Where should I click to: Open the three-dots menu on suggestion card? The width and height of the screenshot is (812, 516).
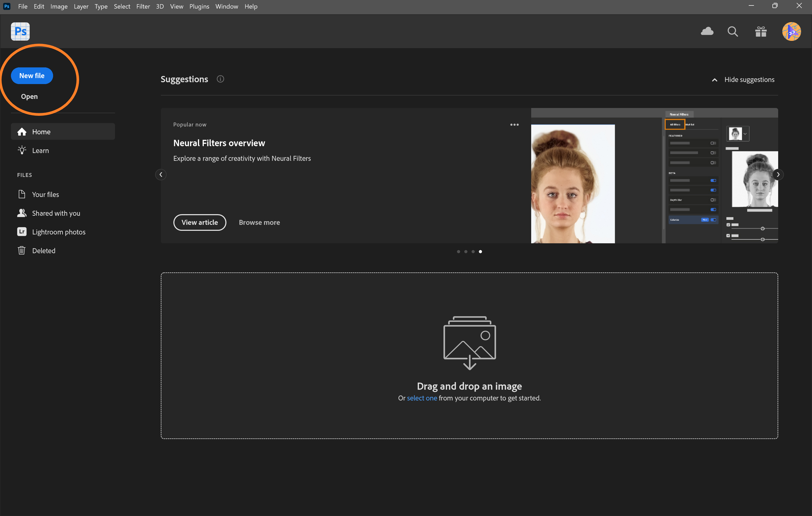click(x=514, y=125)
